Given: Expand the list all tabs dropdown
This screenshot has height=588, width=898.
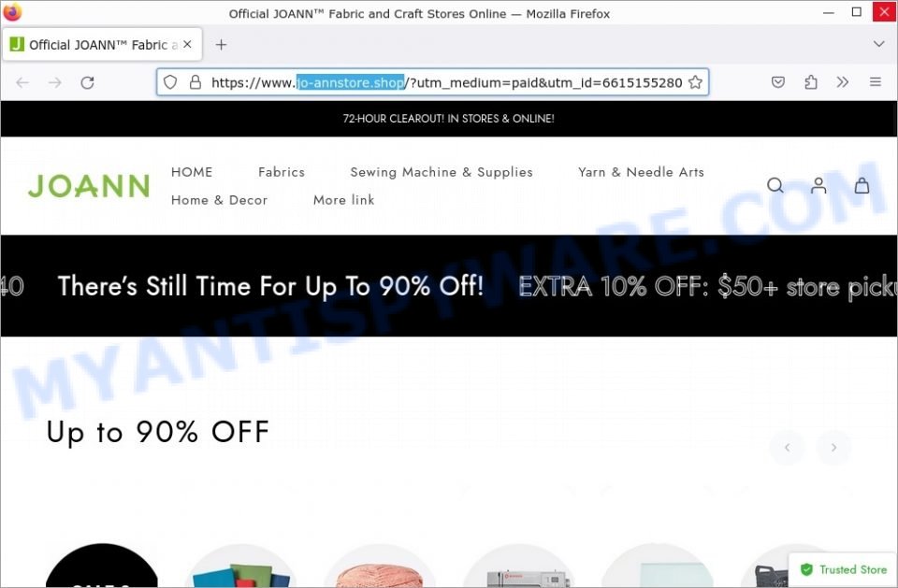Looking at the screenshot, I should pyautogui.click(x=878, y=44).
